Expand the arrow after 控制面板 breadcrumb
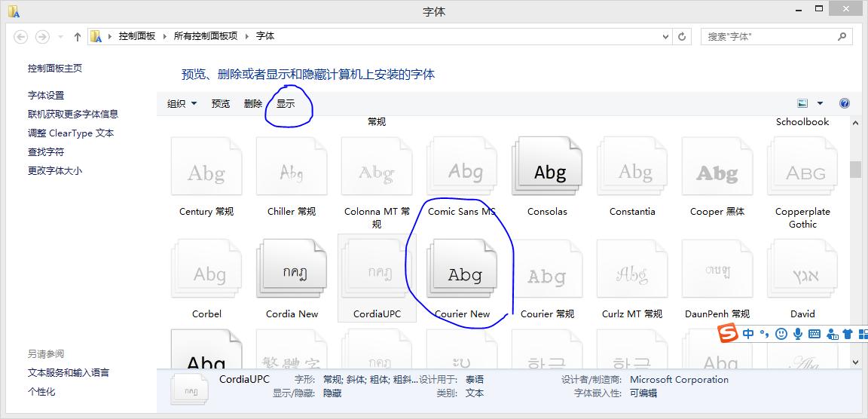The width and height of the screenshot is (868, 419). coord(164,36)
